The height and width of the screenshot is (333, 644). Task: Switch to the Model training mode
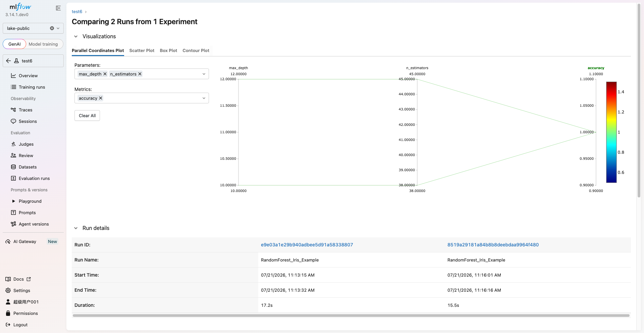43,44
